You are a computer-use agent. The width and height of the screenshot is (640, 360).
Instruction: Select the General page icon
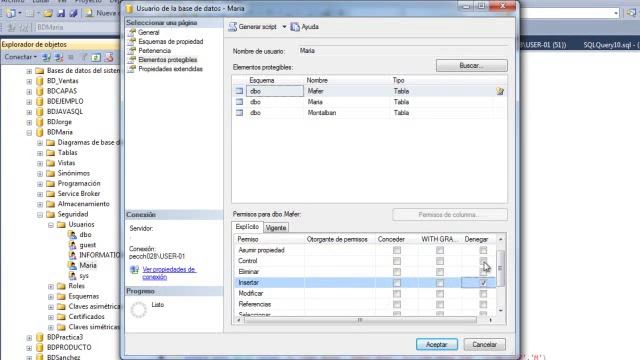click(x=131, y=32)
